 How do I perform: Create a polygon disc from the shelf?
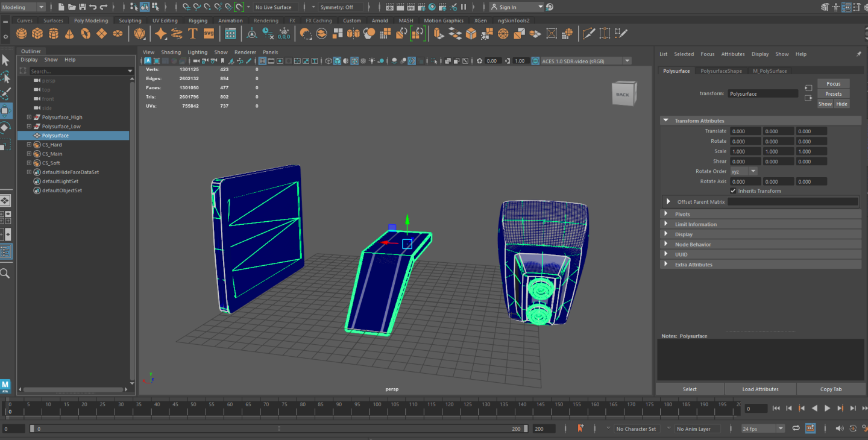(118, 33)
